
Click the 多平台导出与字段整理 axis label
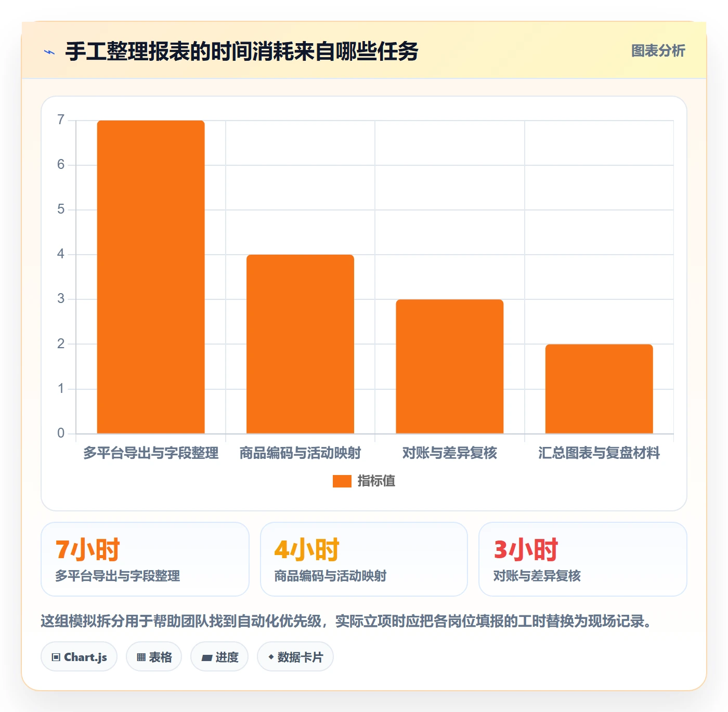[x=151, y=453]
